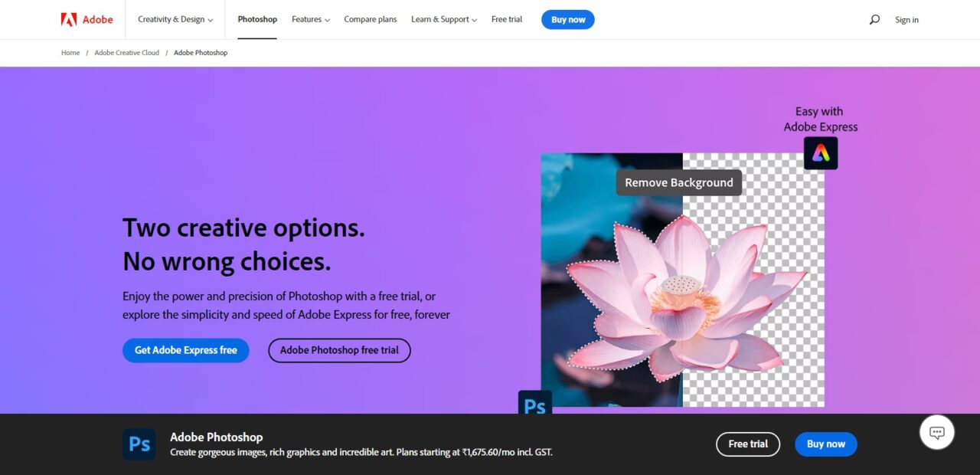Click the blue Buy now header button
Screen dimensions: 980x475
[x=568, y=20]
